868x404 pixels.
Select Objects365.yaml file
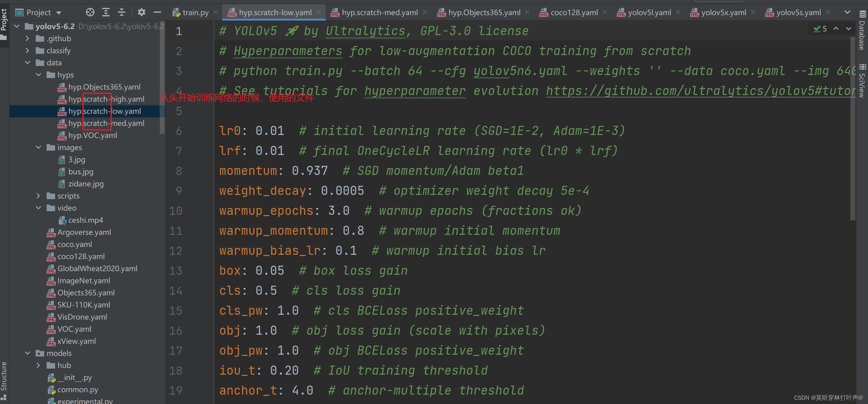(x=86, y=293)
